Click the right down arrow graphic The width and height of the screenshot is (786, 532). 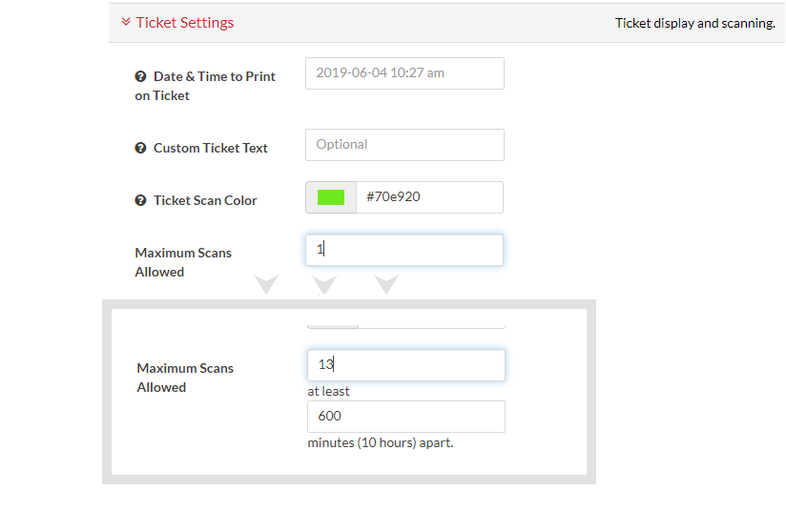(386, 284)
